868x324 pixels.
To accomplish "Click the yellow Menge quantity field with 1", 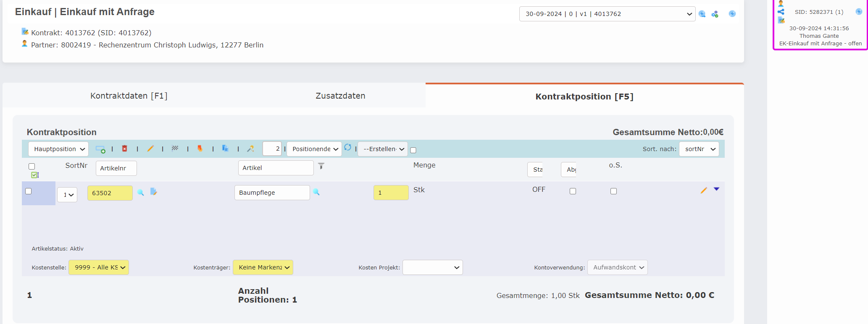I will pos(391,193).
